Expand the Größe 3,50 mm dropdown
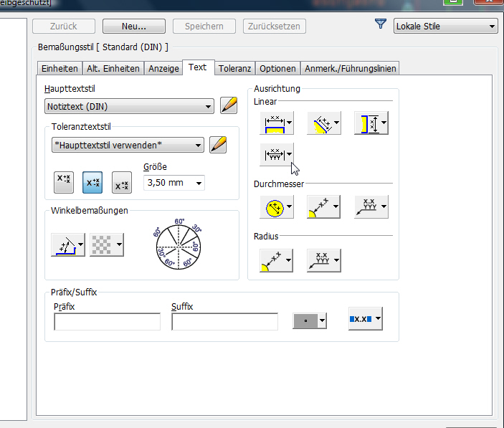The width and height of the screenshot is (504, 428). (x=199, y=183)
